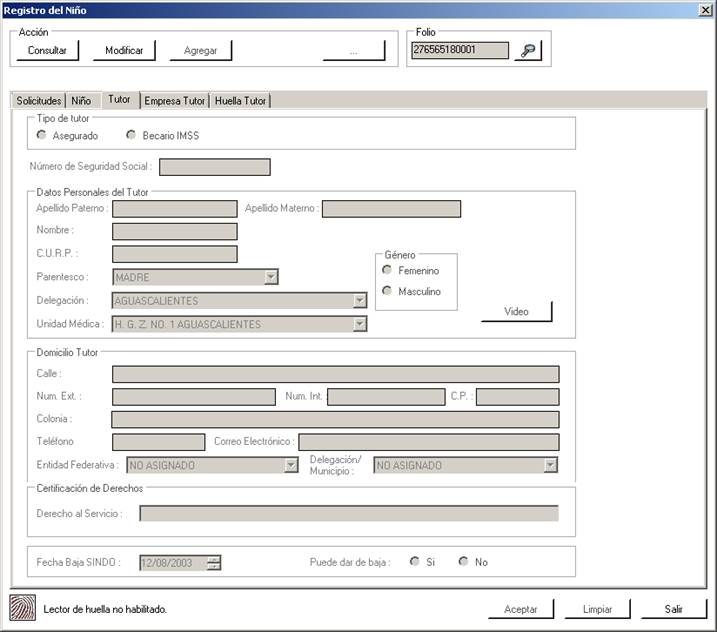Open the Parentesco dropdown showing MADRE
This screenshot has width=717, height=632.
(271, 277)
